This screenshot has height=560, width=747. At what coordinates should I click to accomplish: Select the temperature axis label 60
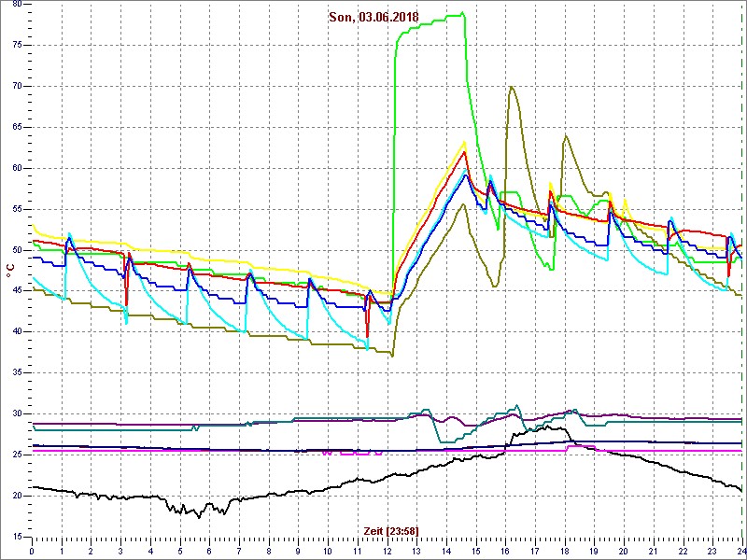(15, 169)
